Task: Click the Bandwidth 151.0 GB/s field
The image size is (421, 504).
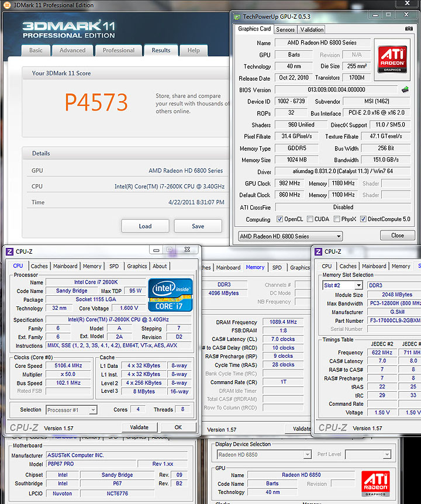Action: (386, 160)
